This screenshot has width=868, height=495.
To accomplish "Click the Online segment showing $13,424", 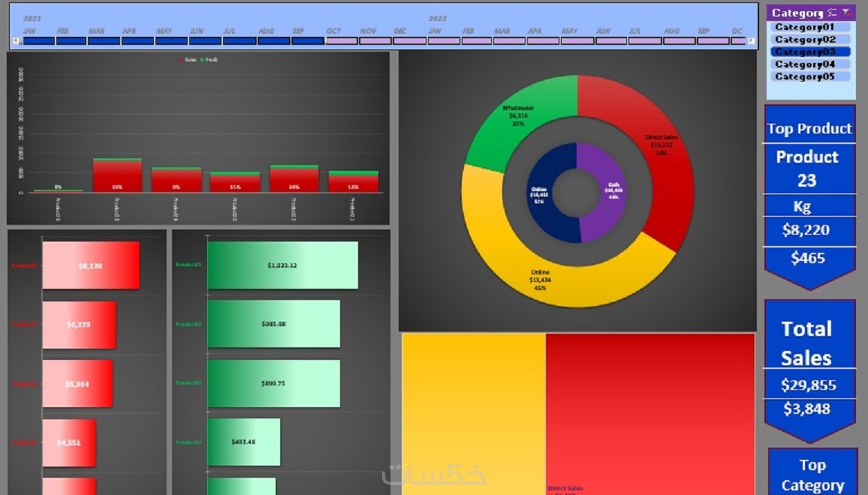I will (541, 278).
